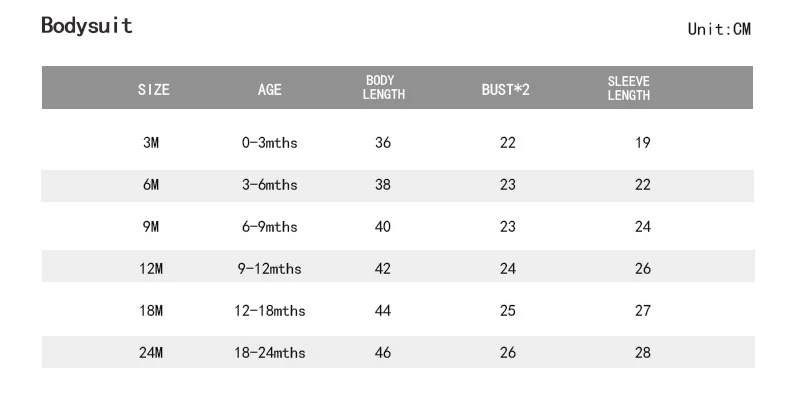800x402 pixels.
Task: Click the 9M size cell
Action: click(x=151, y=226)
